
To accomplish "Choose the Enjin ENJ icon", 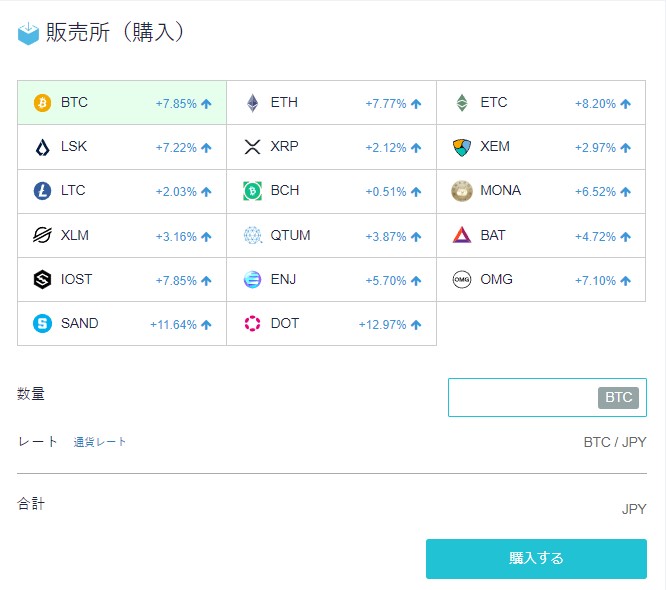I will point(252,279).
